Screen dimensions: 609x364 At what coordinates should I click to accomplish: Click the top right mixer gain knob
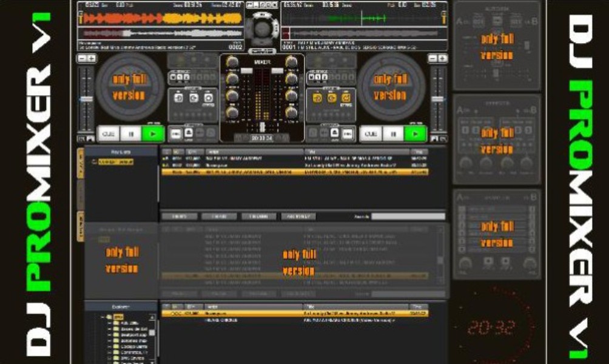pyautogui.click(x=291, y=61)
